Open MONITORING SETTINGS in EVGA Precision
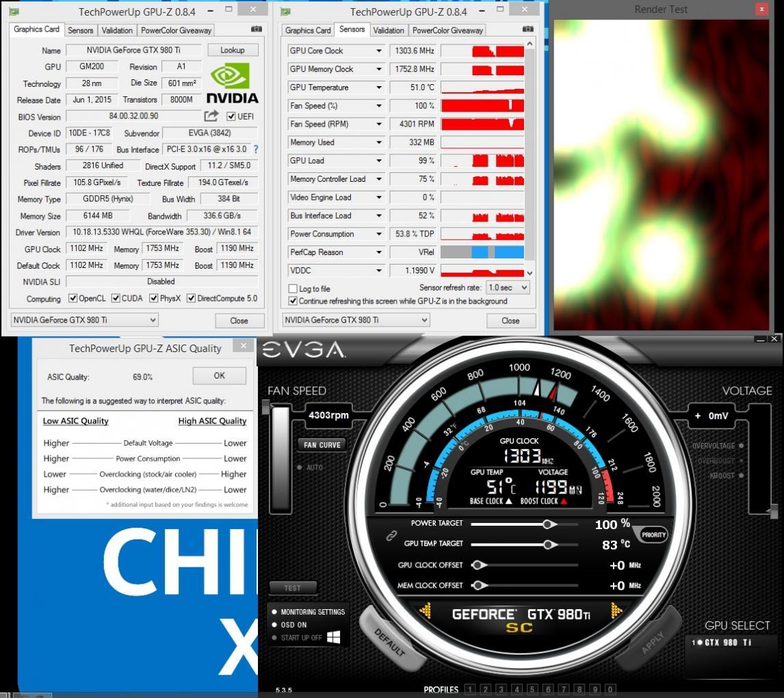This screenshot has height=698, width=784. (x=309, y=612)
